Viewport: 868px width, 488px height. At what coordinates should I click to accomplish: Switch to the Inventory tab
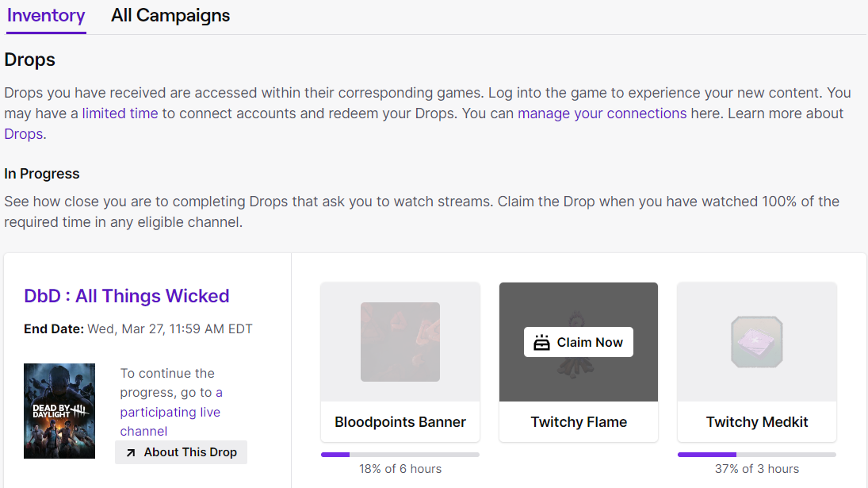(x=45, y=15)
